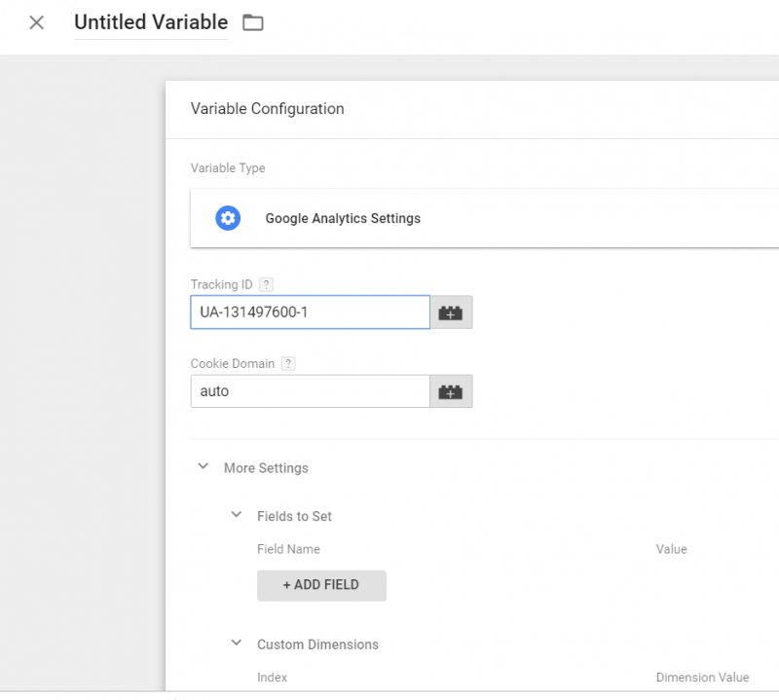779x700 pixels.
Task: Click the Custom Dimensions label
Action: pyautogui.click(x=318, y=645)
